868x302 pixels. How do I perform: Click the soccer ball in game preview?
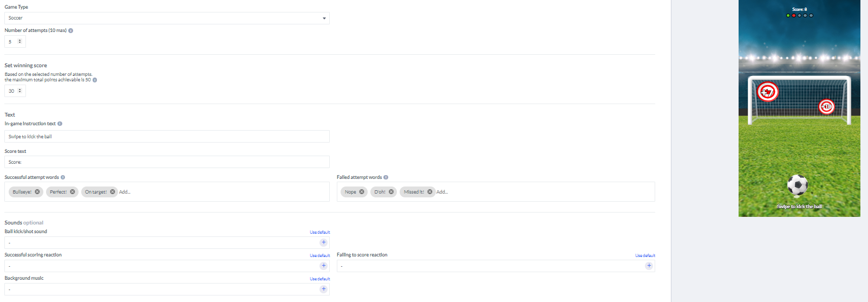(x=797, y=185)
